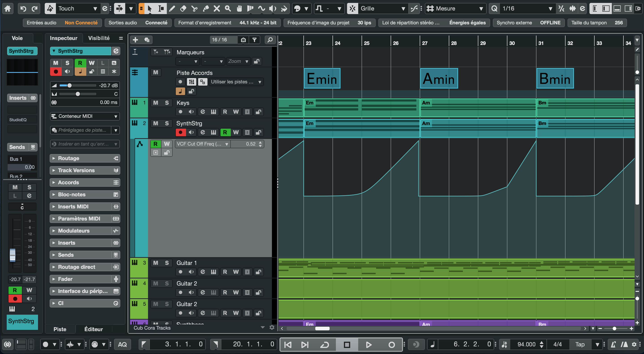Viewport: 644px width, 354px height.
Task: Click the Non Connecté audio inputs status
Action: 81,23
